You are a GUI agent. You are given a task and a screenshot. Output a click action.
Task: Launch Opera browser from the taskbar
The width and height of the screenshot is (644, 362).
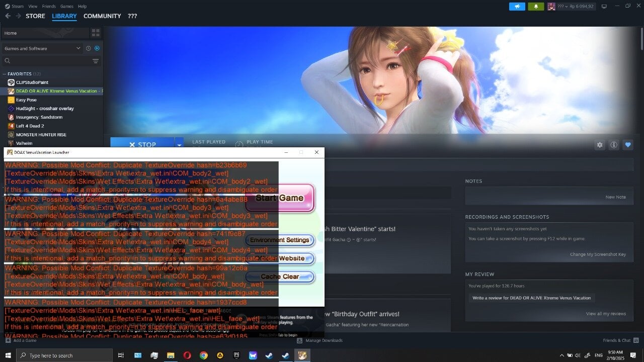click(187, 355)
